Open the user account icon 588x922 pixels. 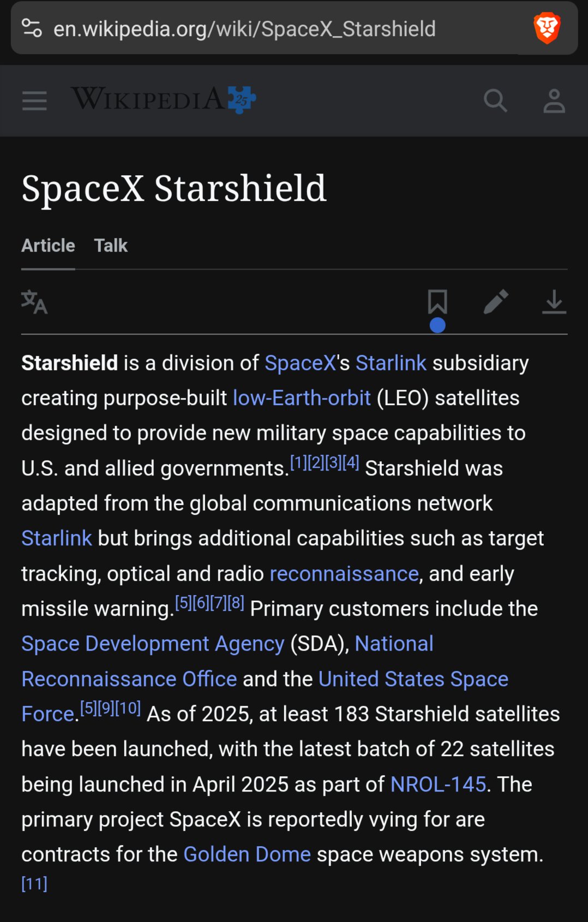pos(554,101)
